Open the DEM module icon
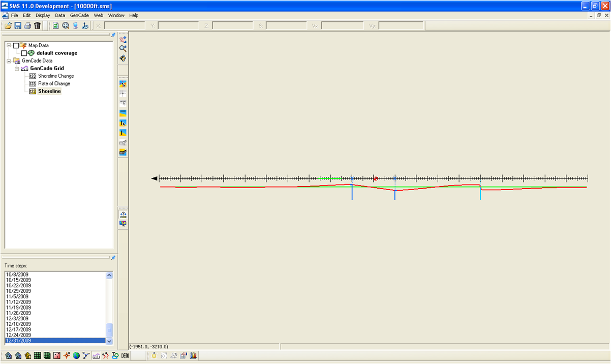The width and height of the screenshot is (611, 364). coord(125,355)
